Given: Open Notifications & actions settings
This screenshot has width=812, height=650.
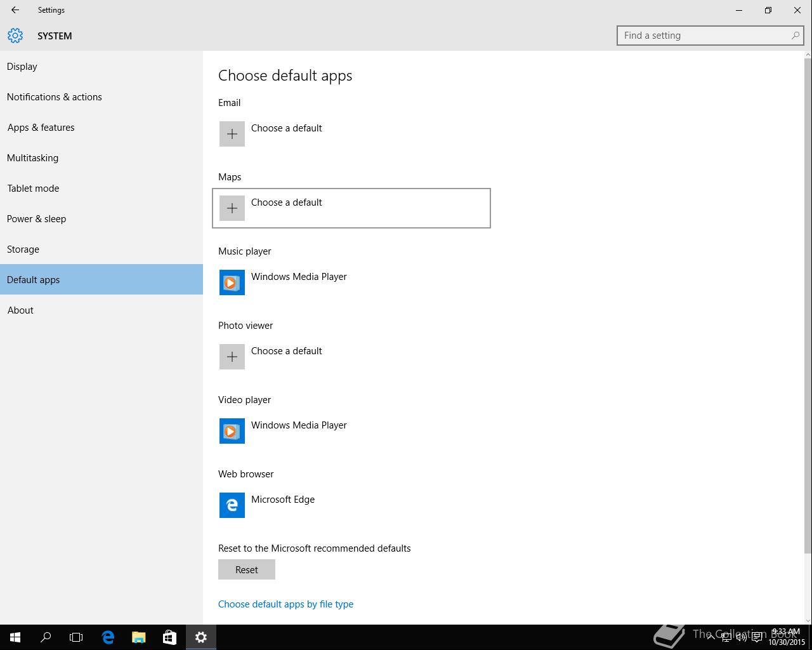Looking at the screenshot, I should click(x=101, y=96).
